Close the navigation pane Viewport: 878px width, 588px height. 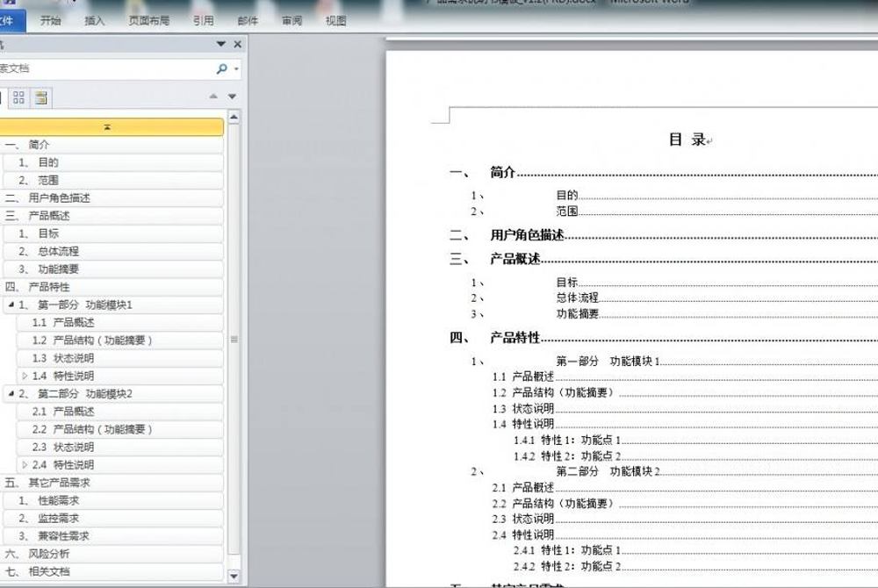pos(238,44)
